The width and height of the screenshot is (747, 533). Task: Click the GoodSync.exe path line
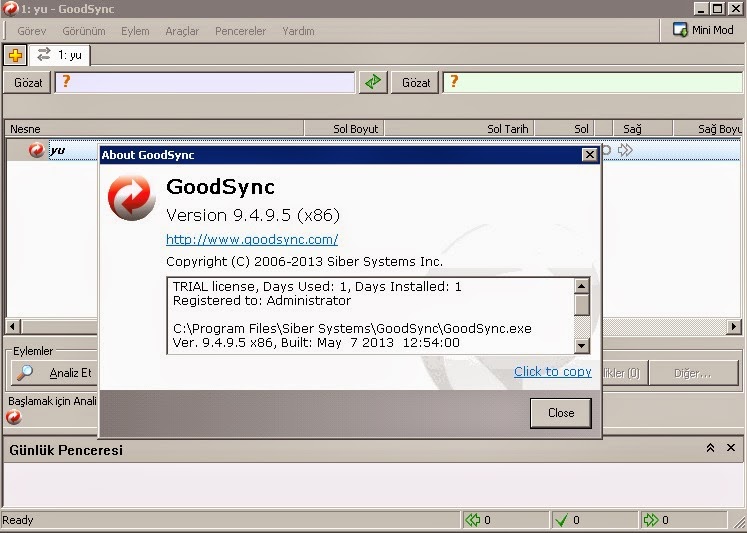tap(352, 329)
